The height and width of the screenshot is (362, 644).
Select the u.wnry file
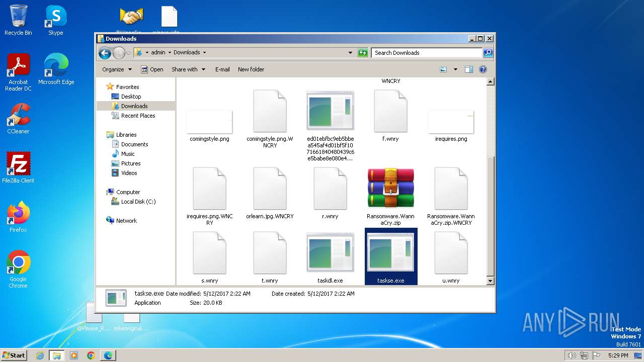451,257
